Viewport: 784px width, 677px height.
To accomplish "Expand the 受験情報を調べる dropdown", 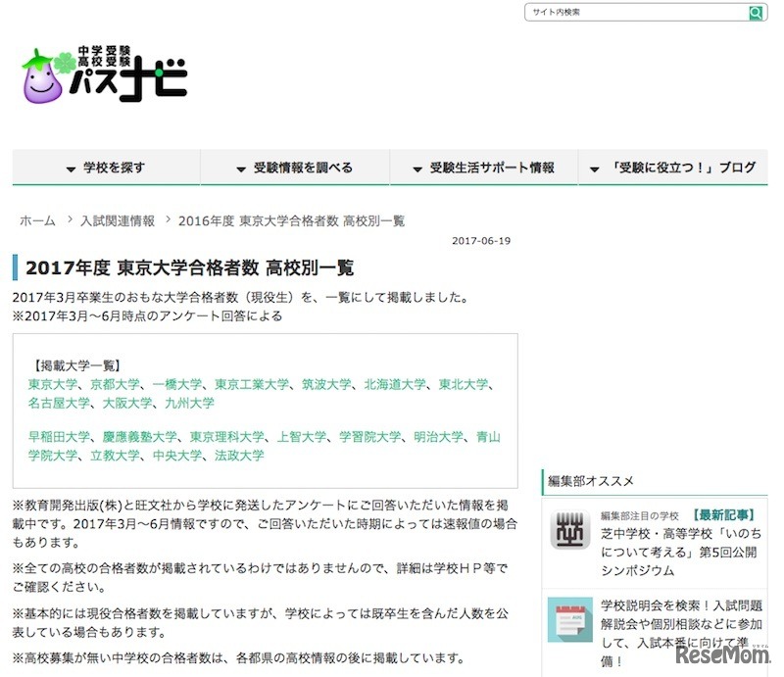I will [294, 167].
